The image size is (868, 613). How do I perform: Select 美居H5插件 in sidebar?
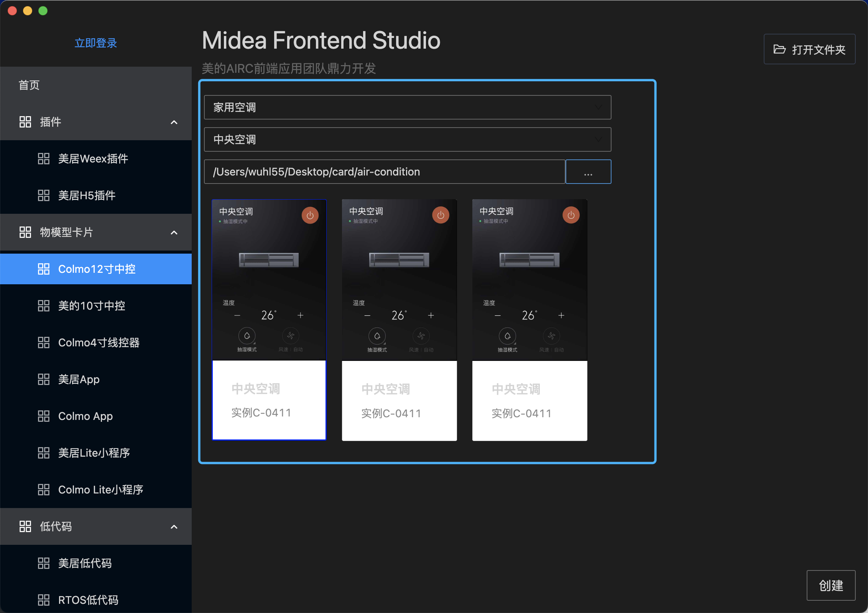coord(96,195)
